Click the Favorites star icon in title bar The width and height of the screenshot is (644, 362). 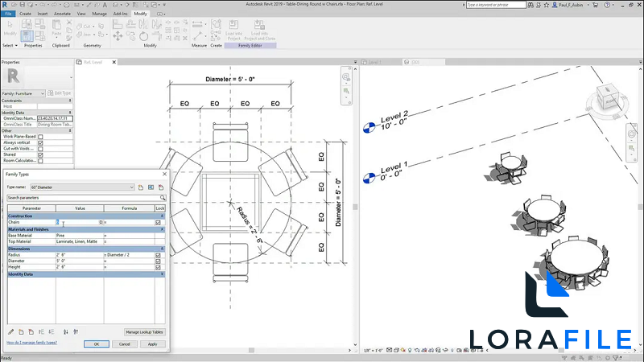(547, 5)
